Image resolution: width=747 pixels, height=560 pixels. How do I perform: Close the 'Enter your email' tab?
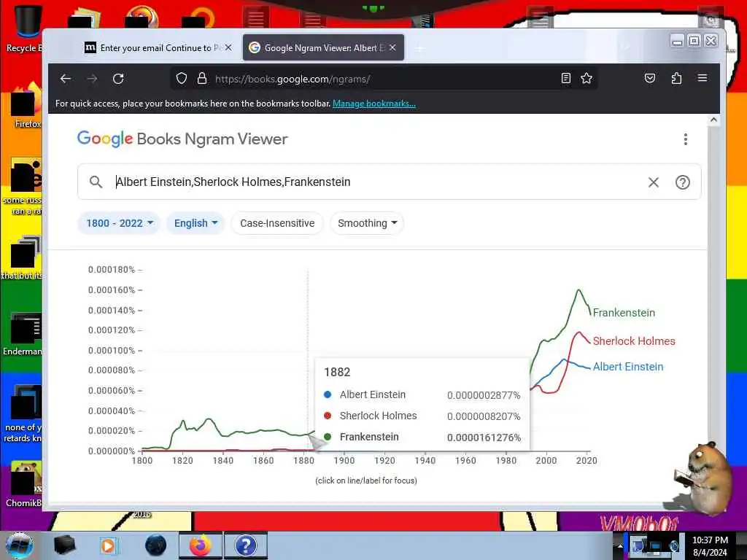228,47
